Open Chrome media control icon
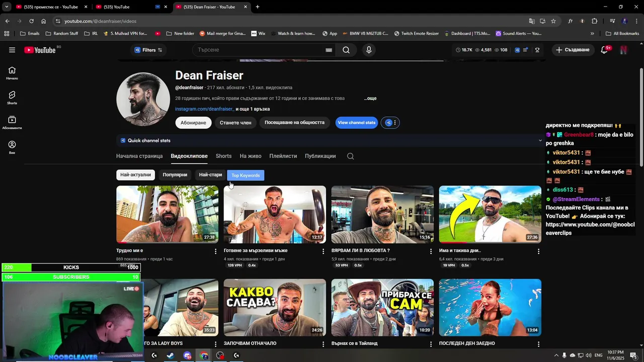644x362 pixels. coord(612,21)
